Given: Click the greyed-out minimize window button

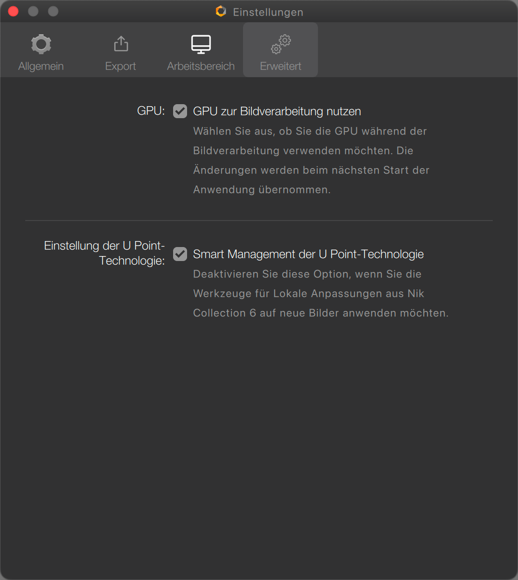Looking at the screenshot, I should (x=33, y=11).
